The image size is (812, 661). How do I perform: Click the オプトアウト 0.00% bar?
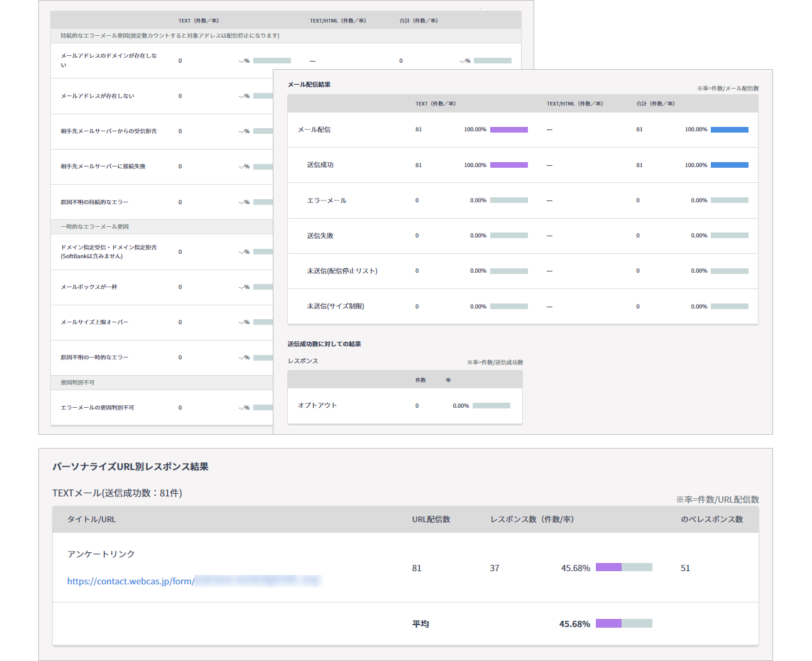pos(491,406)
